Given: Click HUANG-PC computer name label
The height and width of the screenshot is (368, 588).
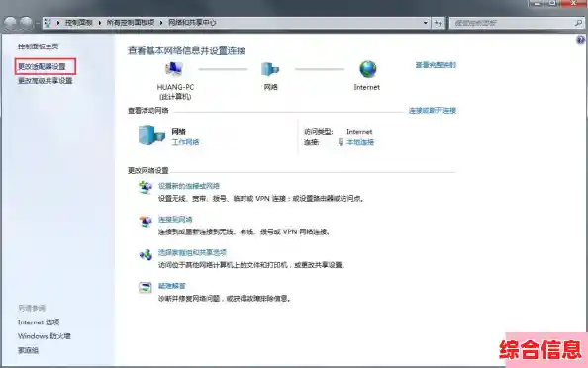Looking at the screenshot, I should 175,87.
